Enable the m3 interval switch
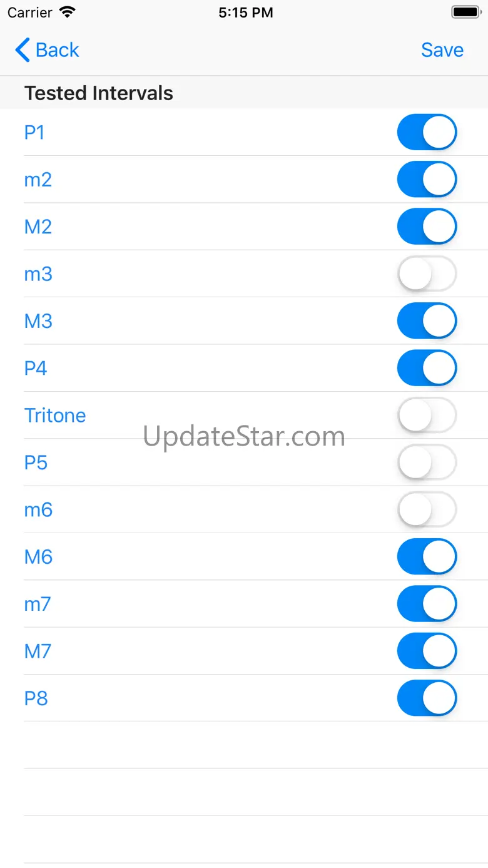 (427, 274)
